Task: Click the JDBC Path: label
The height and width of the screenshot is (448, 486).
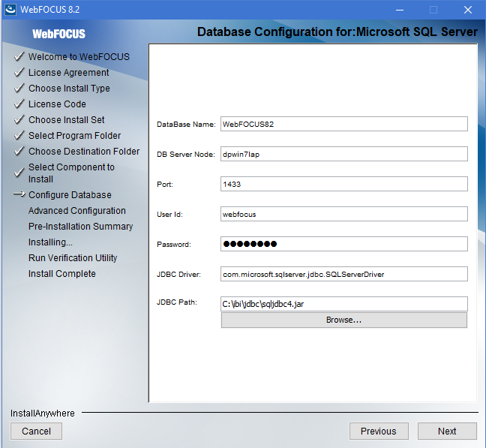Action: pos(177,302)
